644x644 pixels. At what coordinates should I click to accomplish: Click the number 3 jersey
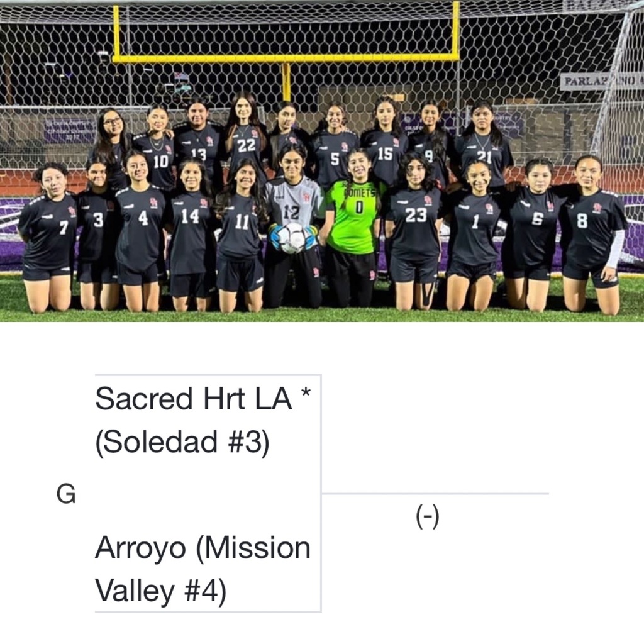click(x=96, y=226)
